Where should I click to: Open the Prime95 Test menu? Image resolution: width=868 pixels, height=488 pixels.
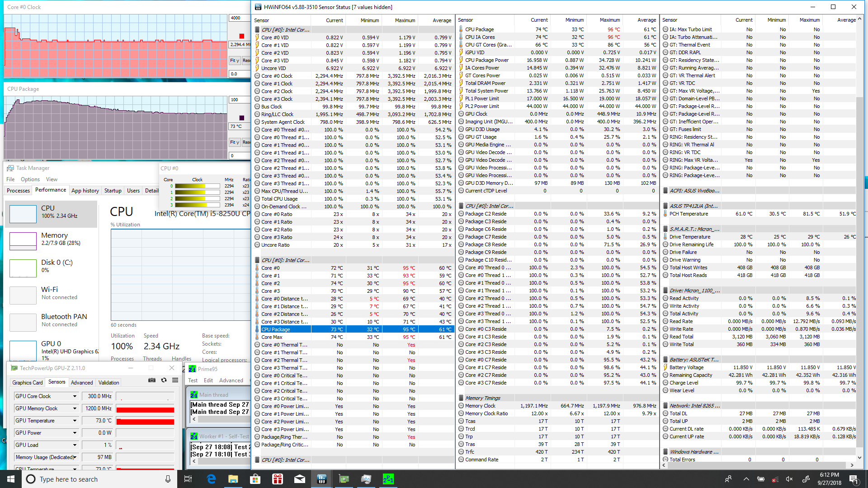(193, 380)
